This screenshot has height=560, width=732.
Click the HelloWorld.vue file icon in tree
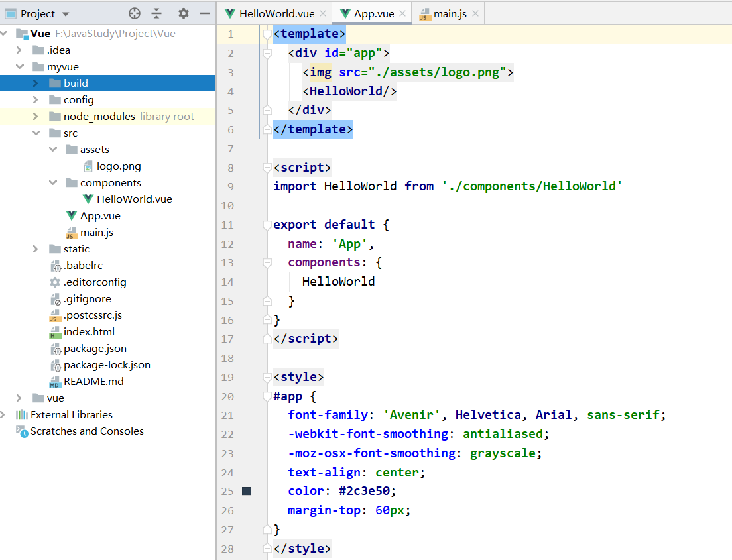coord(88,199)
